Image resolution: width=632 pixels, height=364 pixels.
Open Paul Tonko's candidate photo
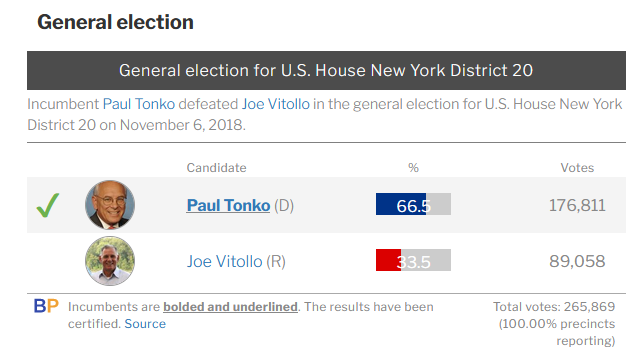(110, 205)
